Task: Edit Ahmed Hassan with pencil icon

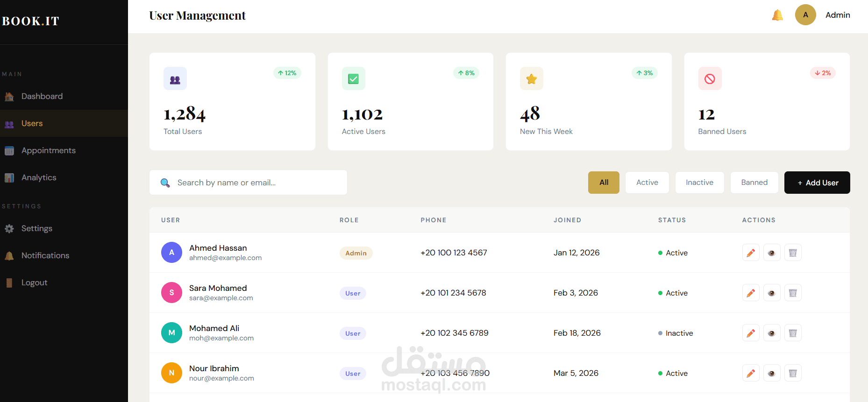Action: (751, 253)
